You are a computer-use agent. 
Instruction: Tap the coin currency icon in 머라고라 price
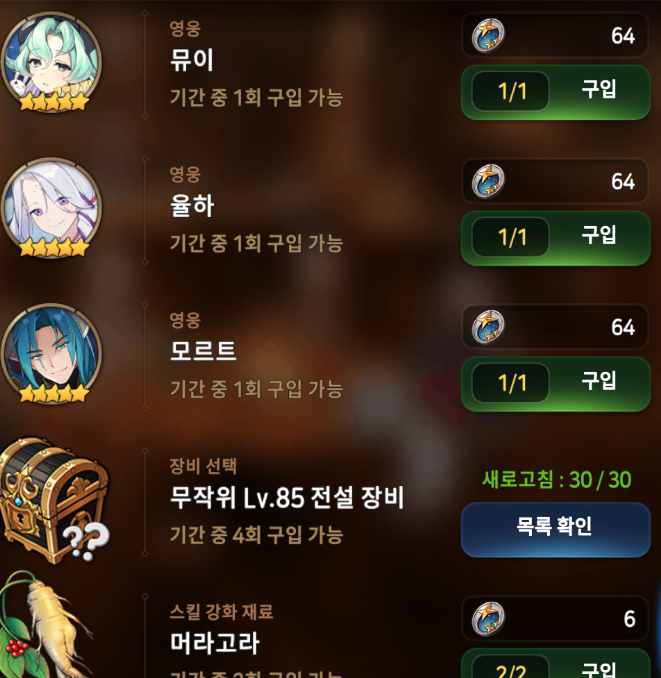coord(488,619)
